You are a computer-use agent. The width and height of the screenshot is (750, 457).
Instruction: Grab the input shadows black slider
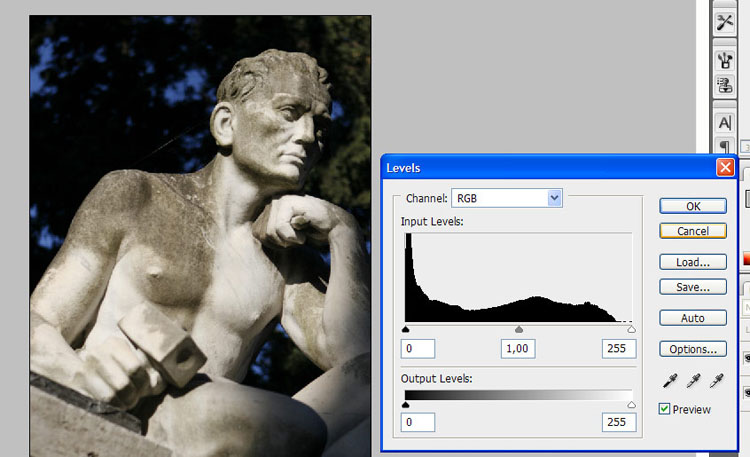(406, 329)
